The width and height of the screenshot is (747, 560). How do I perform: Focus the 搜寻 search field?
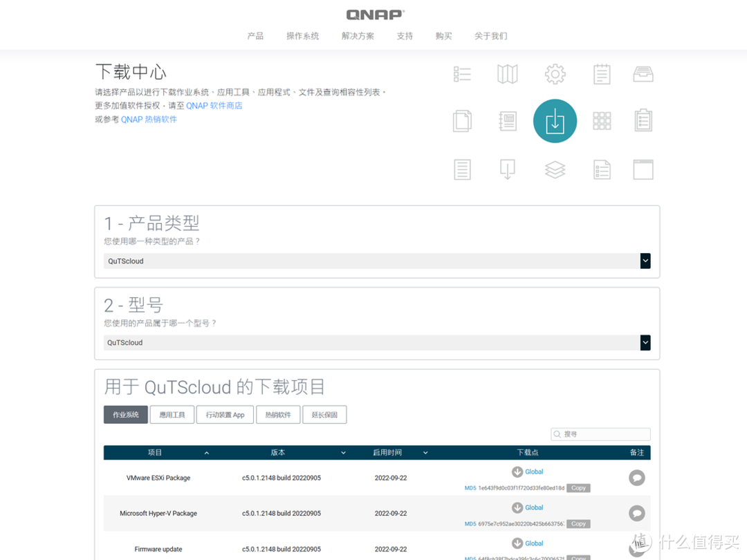(x=600, y=434)
